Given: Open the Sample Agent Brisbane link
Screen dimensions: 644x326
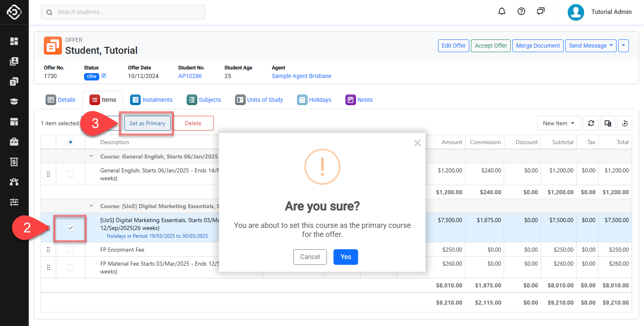Looking at the screenshot, I should click(x=301, y=76).
